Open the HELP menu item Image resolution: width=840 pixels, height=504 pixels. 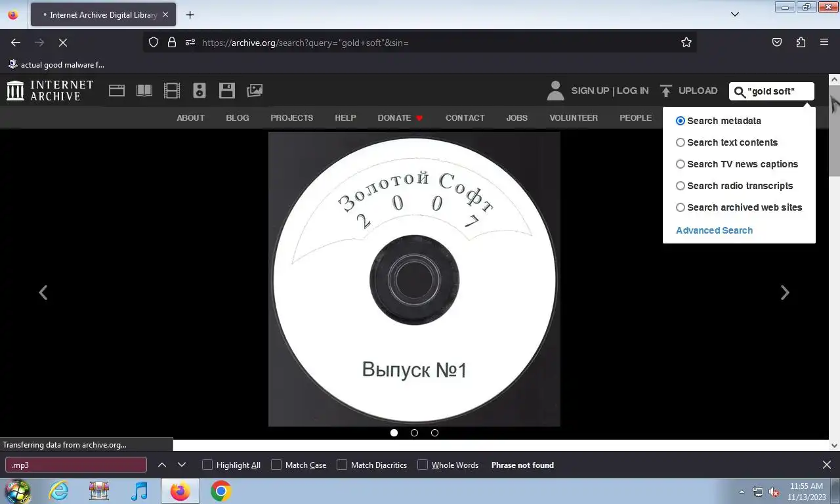pyautogui.click(x=345, y=118)
